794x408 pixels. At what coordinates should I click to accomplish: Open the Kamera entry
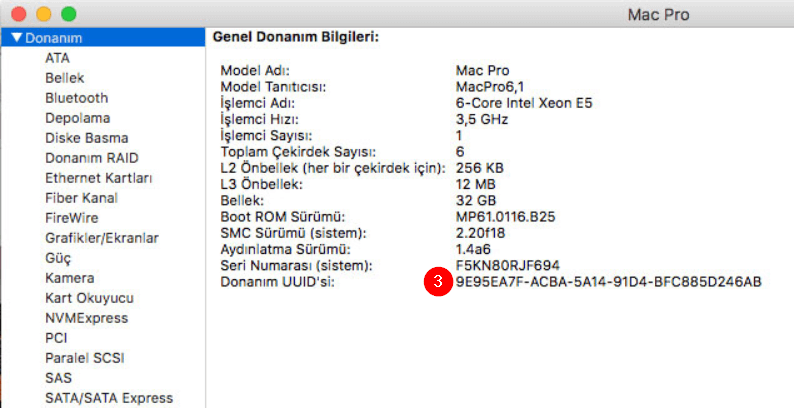pos(70,278)
